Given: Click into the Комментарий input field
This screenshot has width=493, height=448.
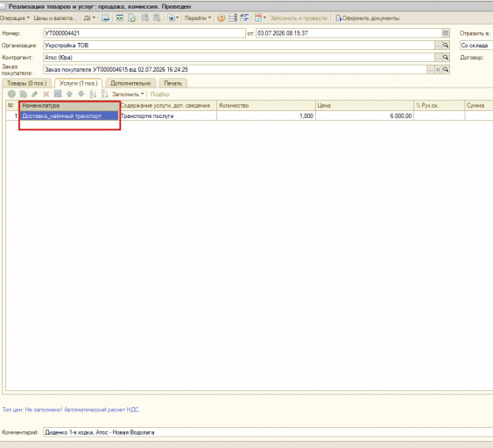Looking at the screenshot, I should click(x=268, y=432).
